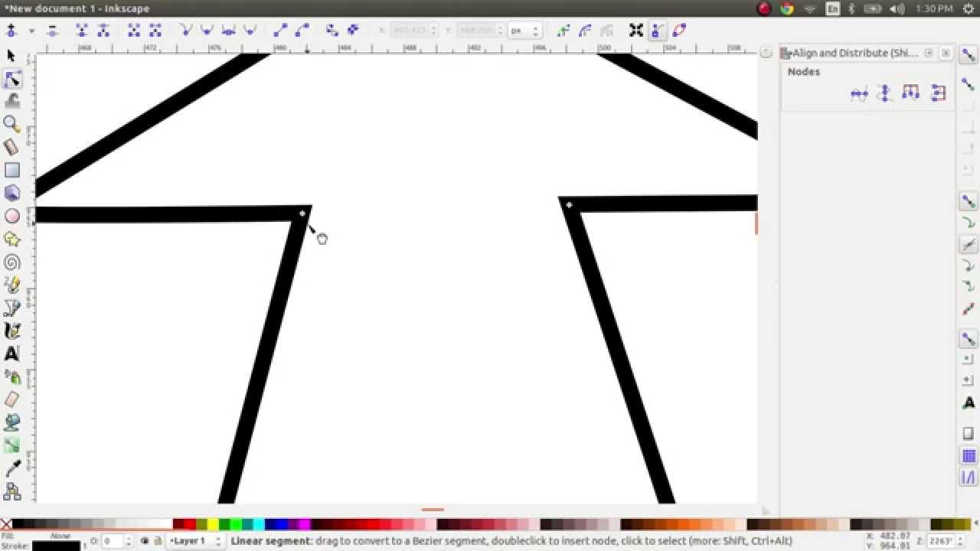Image resolution: width=980 pixels, height=551 pixels.
Task: Select the Star polygon tool
Action: [11, 240]
